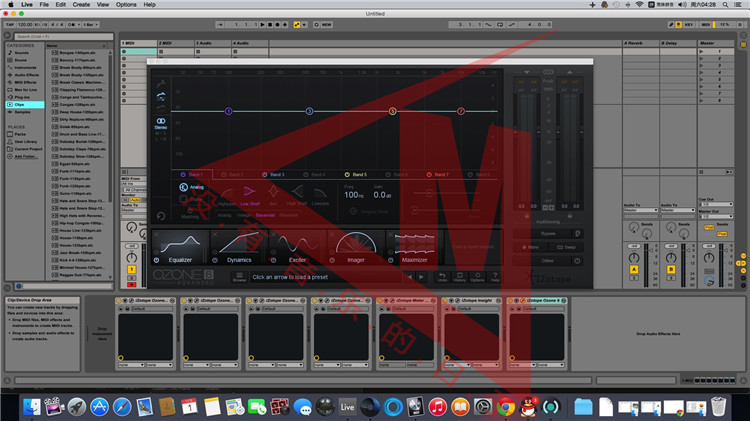Click EQ node 7 on the curve
The height and width of the screenshot is (421, 750).
click(461, 111)
